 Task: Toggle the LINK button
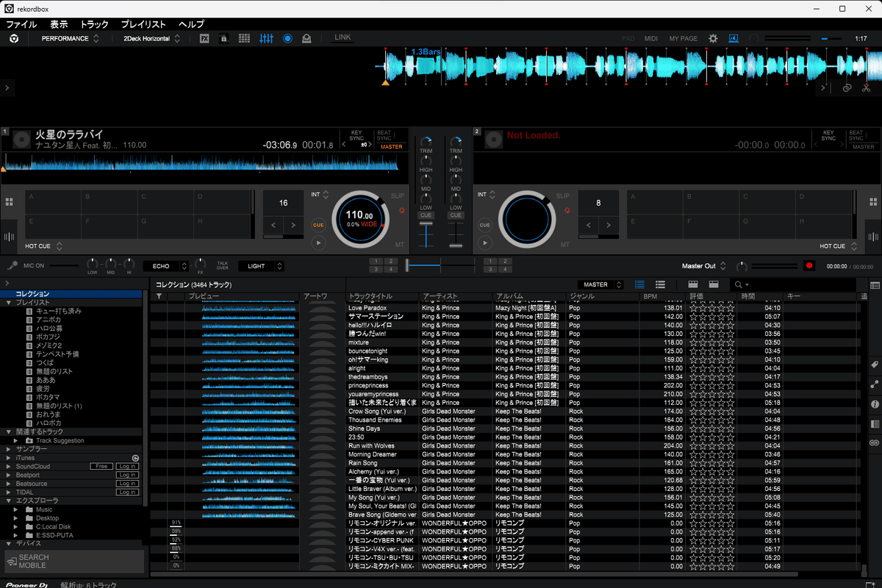click(343, 37)
